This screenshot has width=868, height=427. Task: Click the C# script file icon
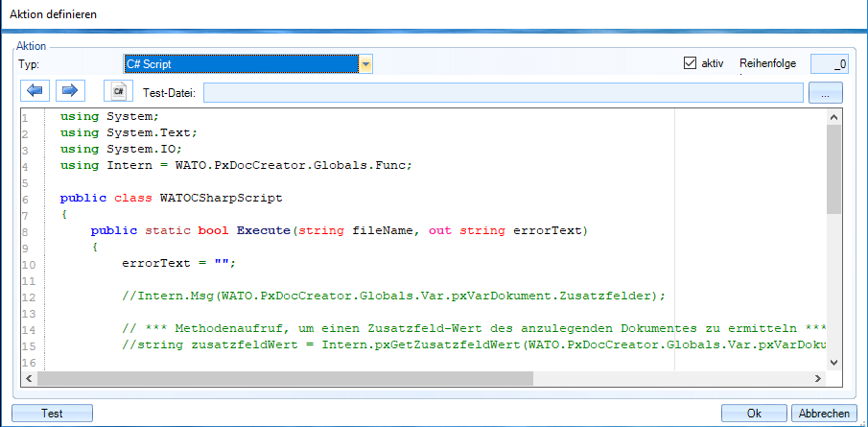(x=118, y=91)
